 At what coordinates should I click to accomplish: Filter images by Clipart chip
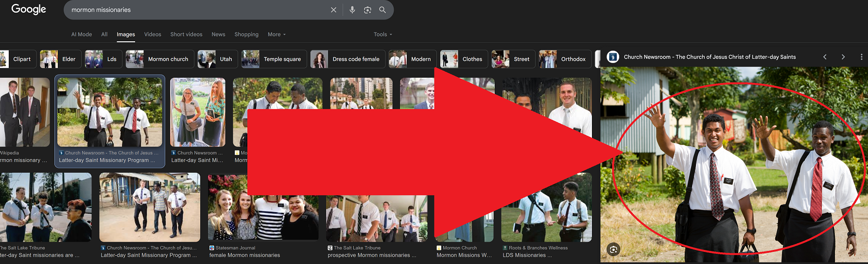click(17, 59)
